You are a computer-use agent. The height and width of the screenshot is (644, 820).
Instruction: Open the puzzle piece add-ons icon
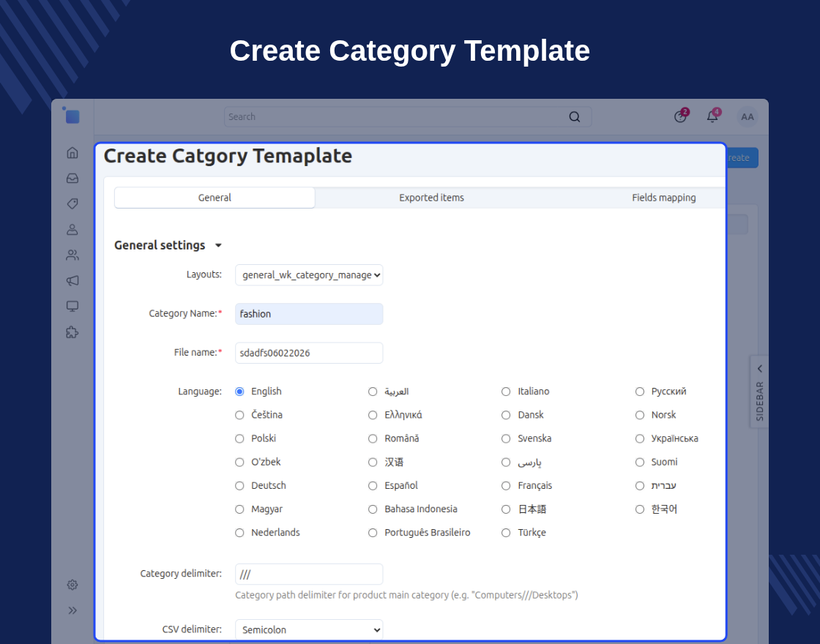(x=72, y=332)
